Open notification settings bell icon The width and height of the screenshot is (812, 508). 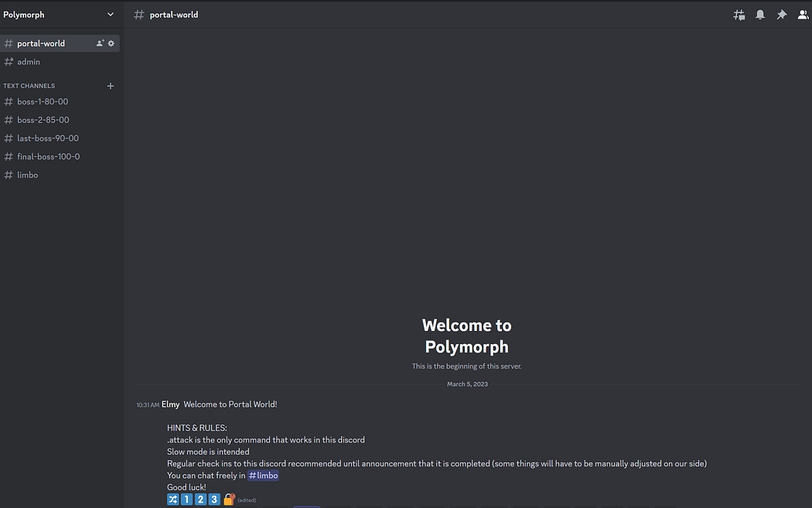coord(760,15)
